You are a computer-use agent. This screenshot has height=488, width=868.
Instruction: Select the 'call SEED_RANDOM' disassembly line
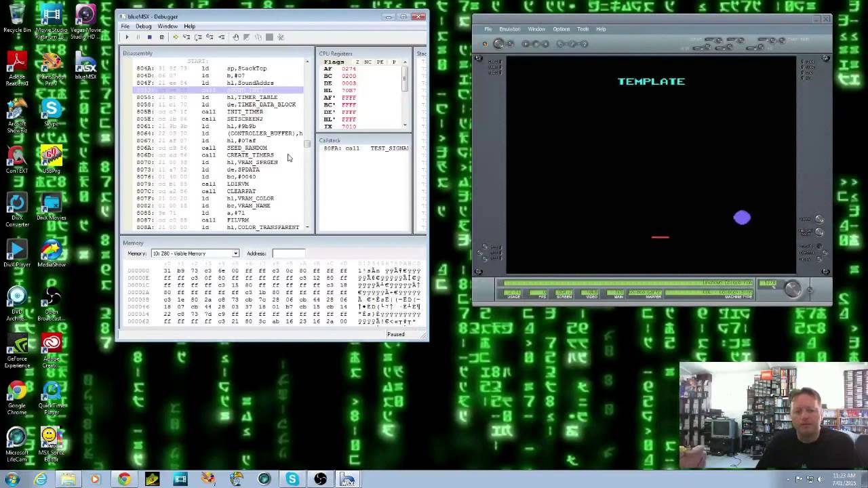click(219, 148)
